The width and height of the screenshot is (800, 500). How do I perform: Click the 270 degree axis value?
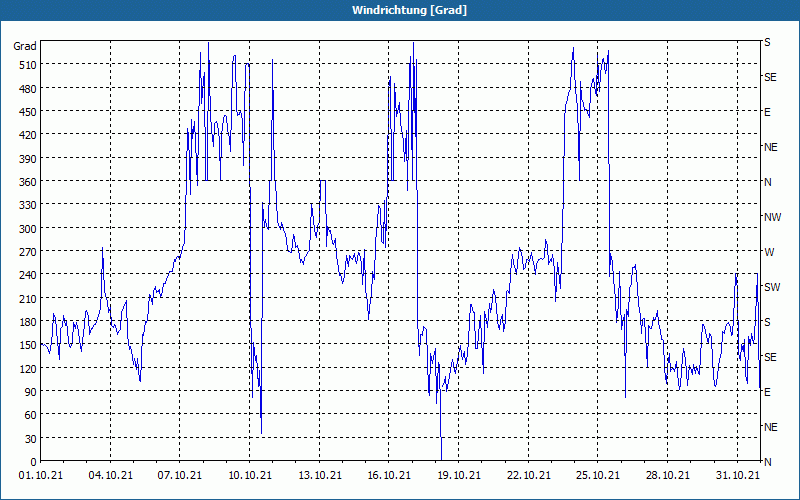pyautogui.click(x=28, y=252)
